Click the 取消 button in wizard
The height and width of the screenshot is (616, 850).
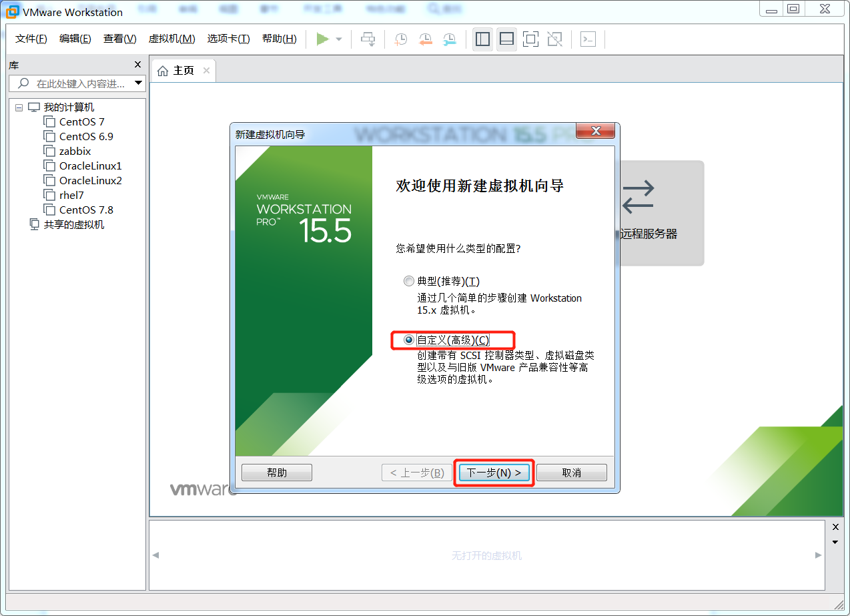coord(572,473)
